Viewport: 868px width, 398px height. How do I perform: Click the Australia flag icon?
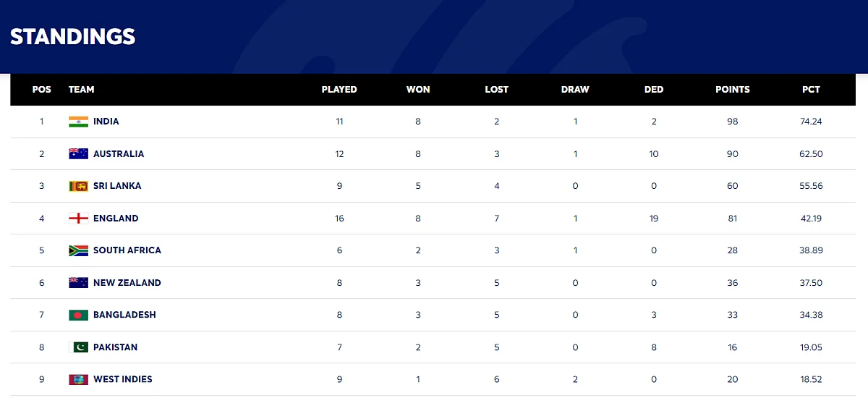pyautogui.click(x=78, y=153)
